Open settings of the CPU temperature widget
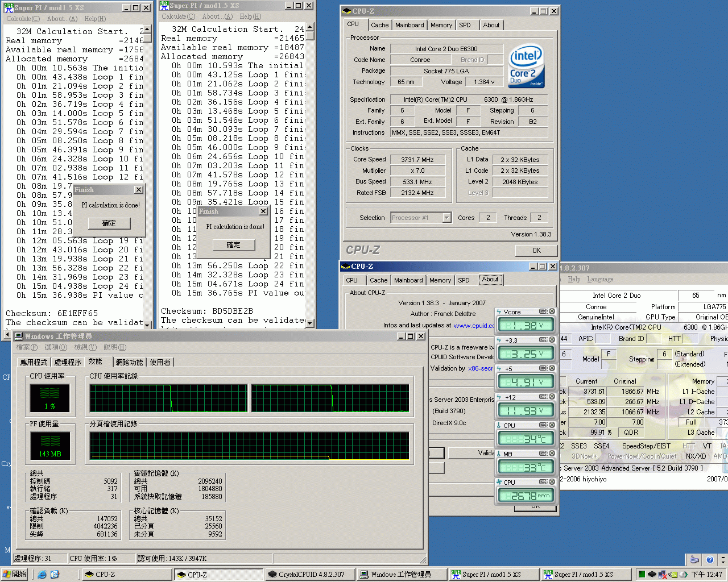 543,425
